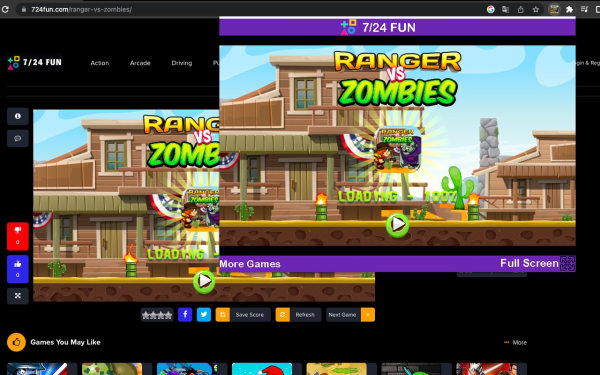Open the game info icon in sidebar
Image resolution: width=600 pixels, height=375 pixels.
coord(18,116)
